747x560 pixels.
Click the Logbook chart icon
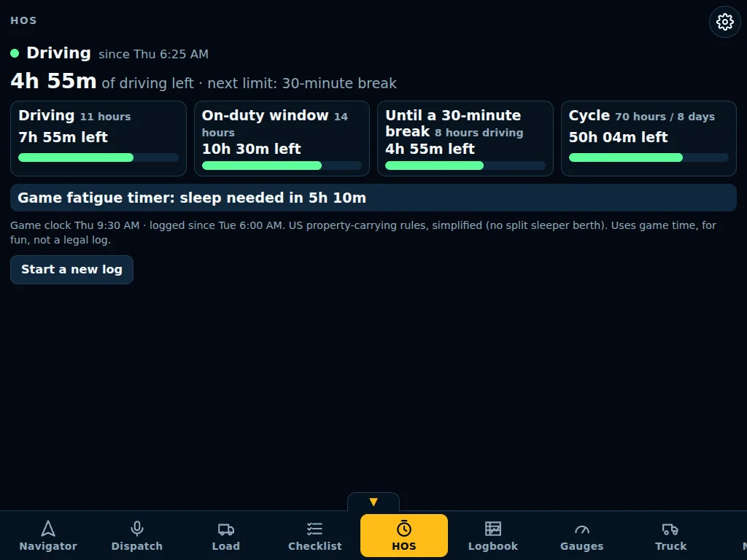pyautogui.click(x=492, y=529)
